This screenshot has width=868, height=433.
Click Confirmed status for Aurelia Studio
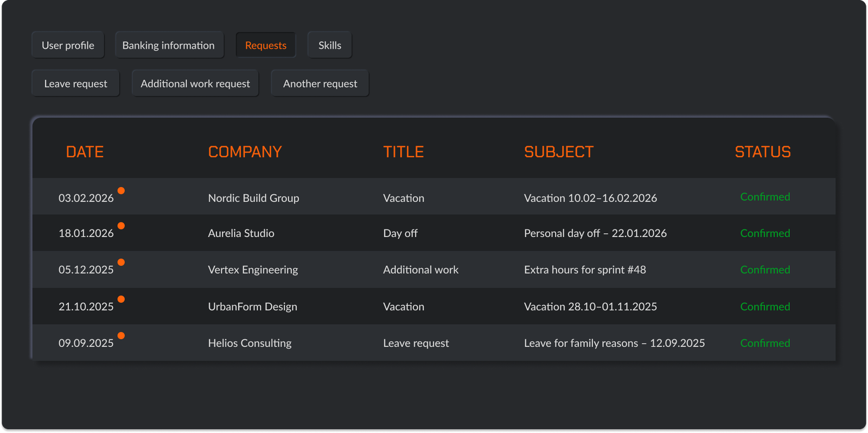click(x=765, y=233)
